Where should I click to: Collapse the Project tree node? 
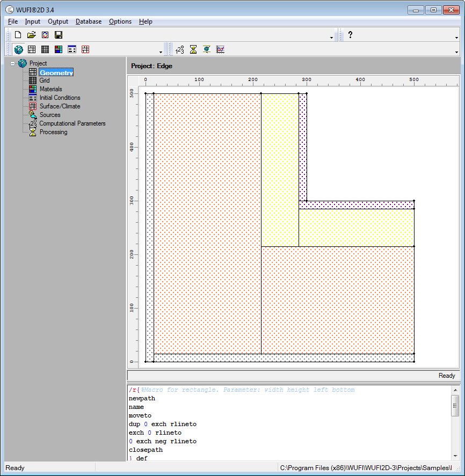tap(12, 63)
